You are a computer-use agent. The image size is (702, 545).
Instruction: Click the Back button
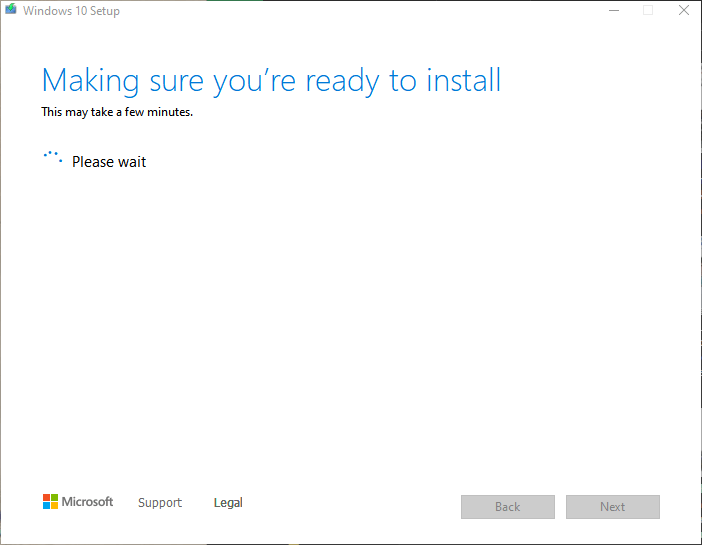[508, 507]
